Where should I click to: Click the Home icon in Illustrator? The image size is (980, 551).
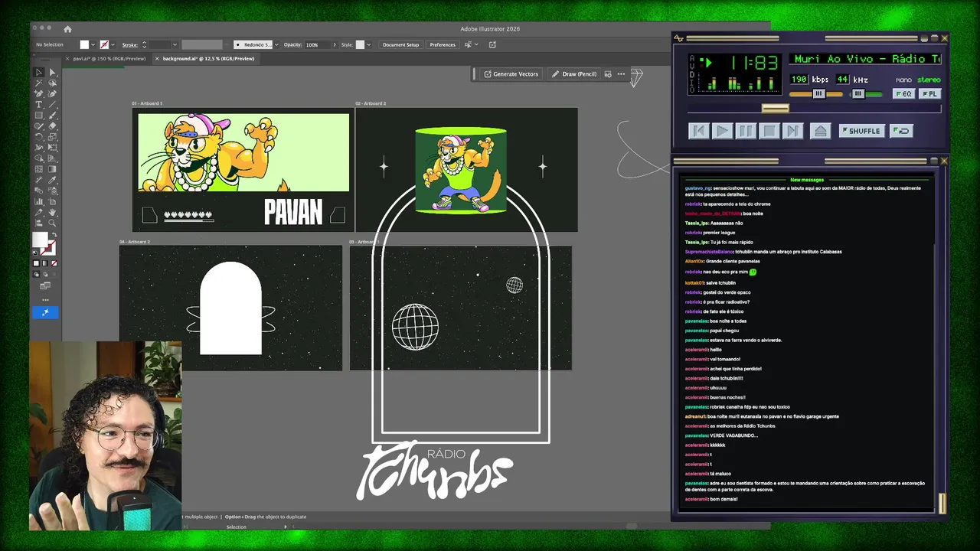(67, 29)
